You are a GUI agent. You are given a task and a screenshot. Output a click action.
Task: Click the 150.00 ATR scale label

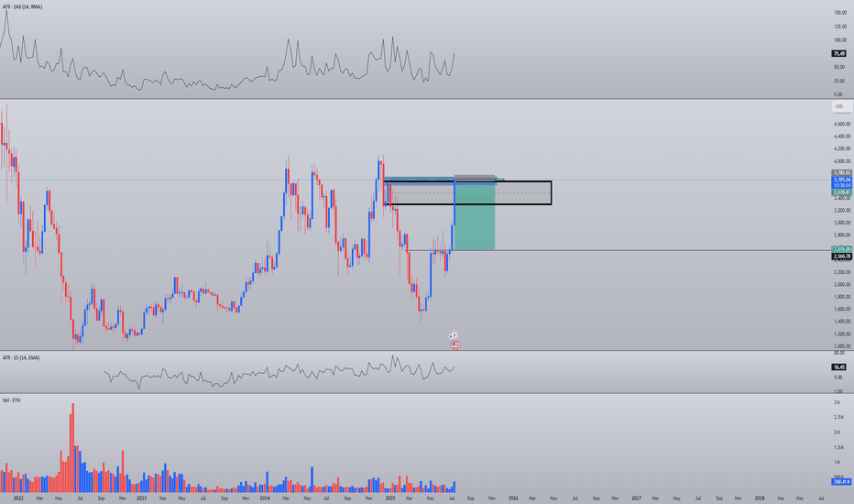tap(840, 13)
